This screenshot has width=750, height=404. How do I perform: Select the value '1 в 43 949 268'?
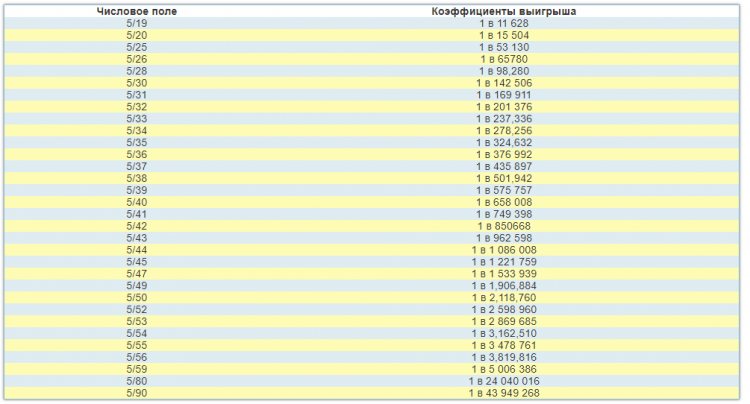(x=504, y=394)
